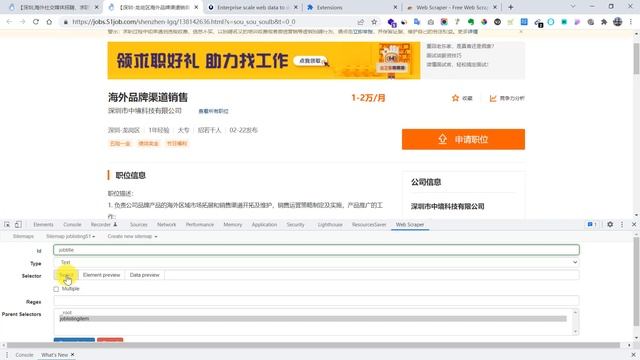Click the Select button for the selector
The image size is (640, 360).
point(66,275)
